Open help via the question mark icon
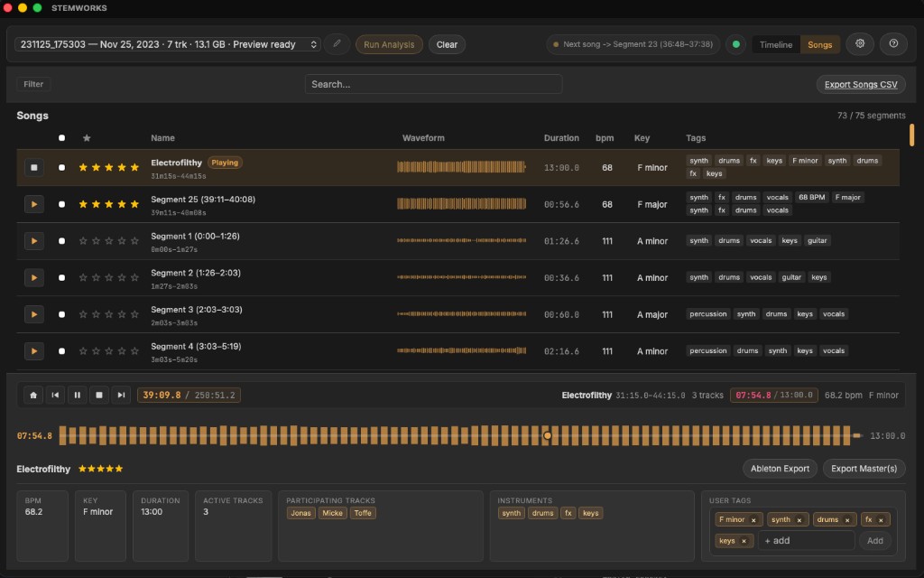Screen dimensions: 924x578 pos(893,43)
